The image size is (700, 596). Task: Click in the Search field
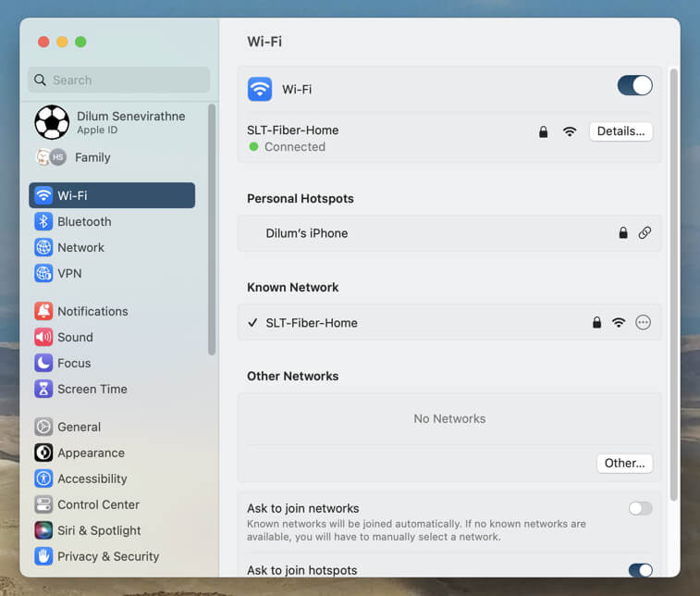pos(118,80)
